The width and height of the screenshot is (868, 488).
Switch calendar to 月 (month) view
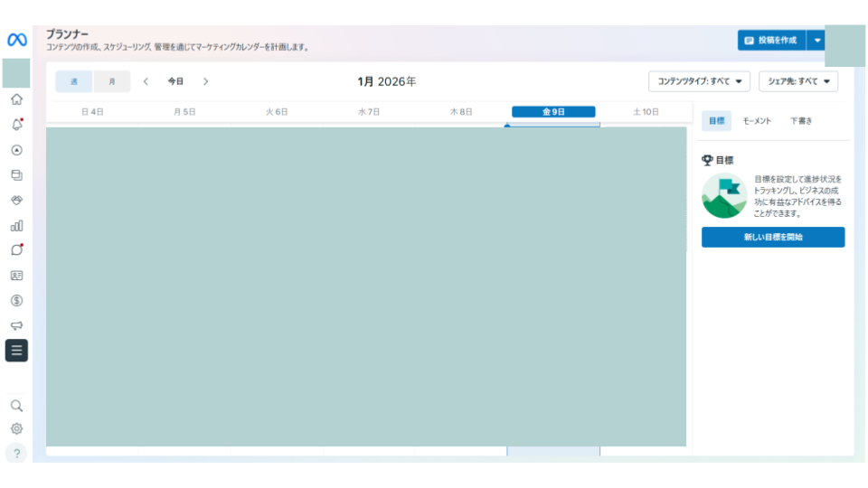[x=112, y=81]
